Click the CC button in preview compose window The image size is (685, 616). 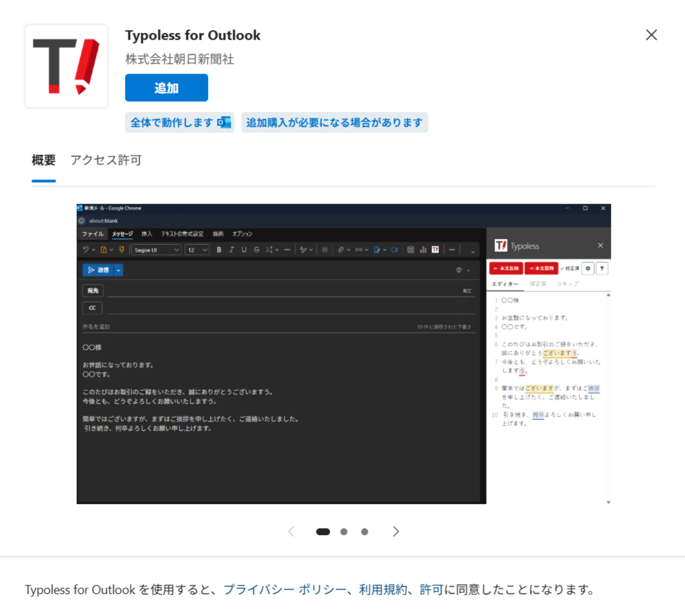click(92, 308)
